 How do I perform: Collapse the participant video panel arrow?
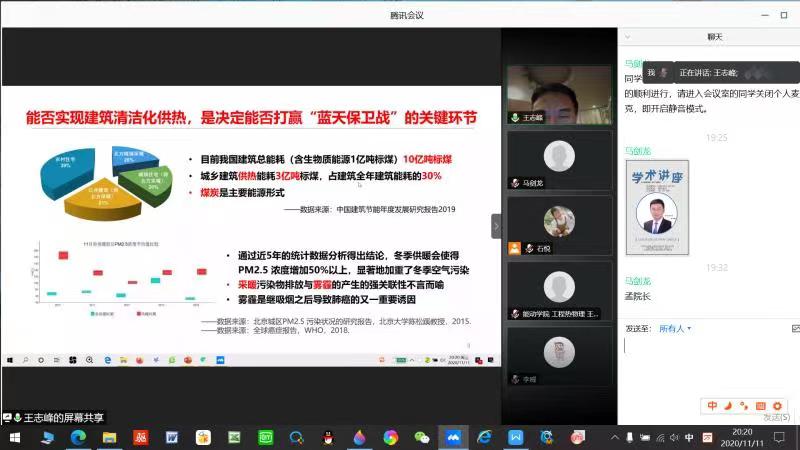click(496, 226)
